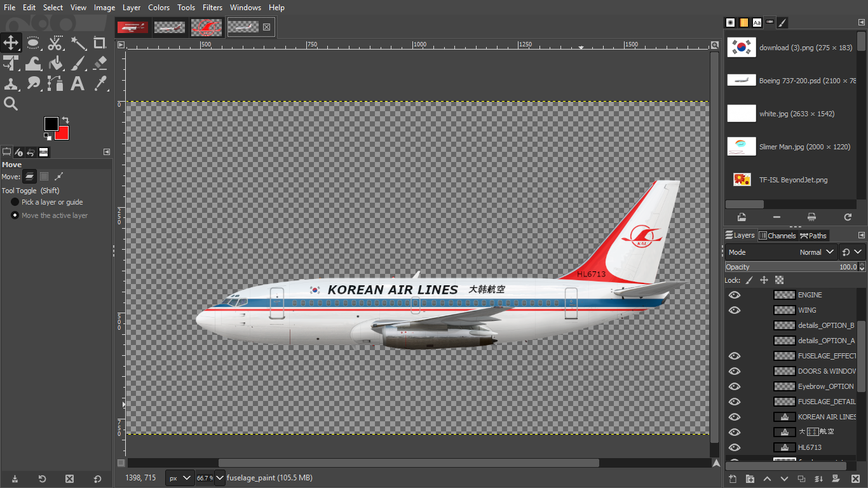Merge down the selected layer
The width and height of the screenshot is (868, 488).
pyautogui.click(x=819, y=478)
